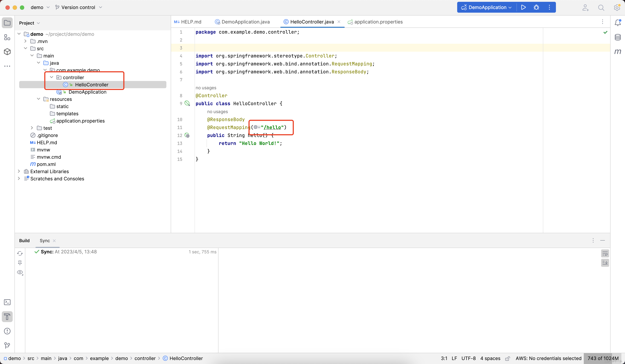This screenshot has width=625, height=364.
Task: Open the Database tool window icon
Action: (618, 37)
